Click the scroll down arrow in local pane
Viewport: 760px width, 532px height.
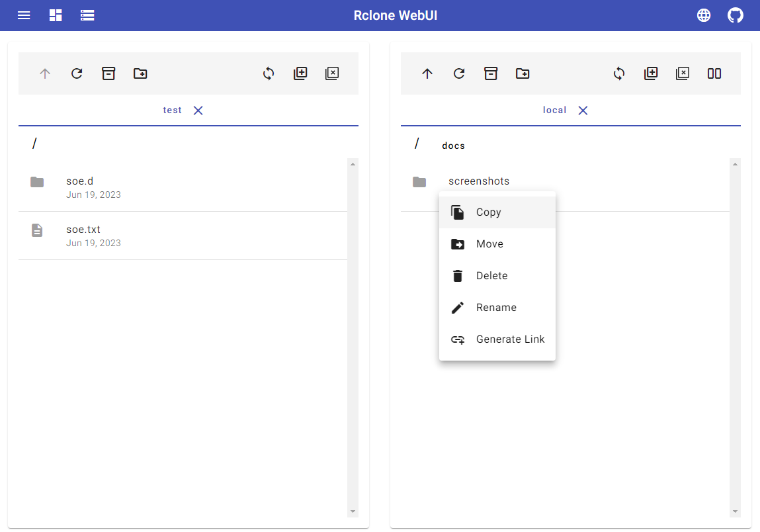click(736, 511)
